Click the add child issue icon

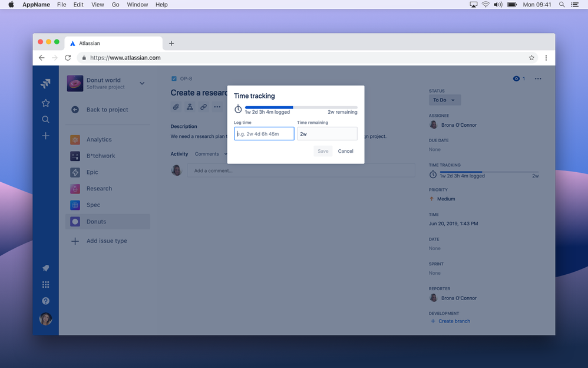coord(190,107)
